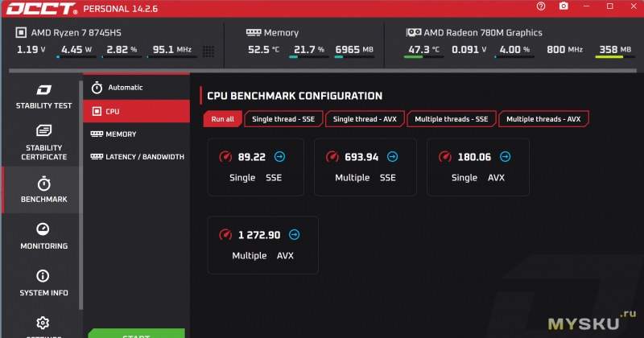
Task: Click the CPU usage 2.82 % reading
Action: tap(122, 50)
